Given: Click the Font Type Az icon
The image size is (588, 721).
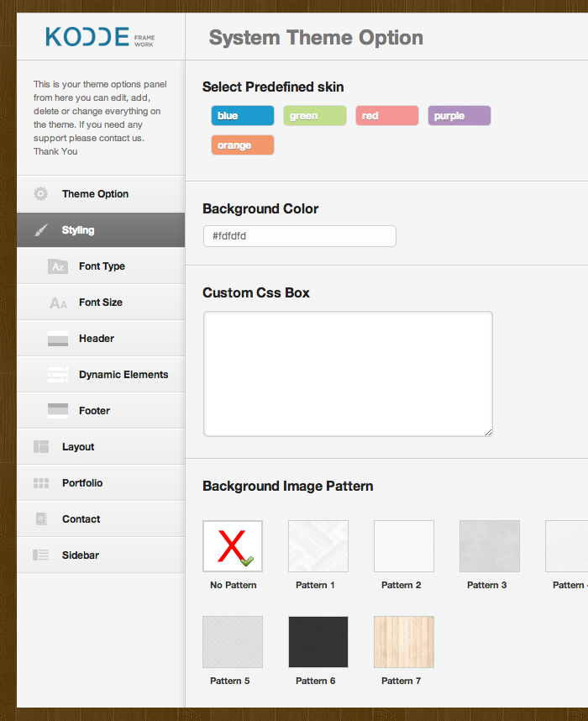Looking at the screenshot, I should pyautogui.click(x=58, y=266).
